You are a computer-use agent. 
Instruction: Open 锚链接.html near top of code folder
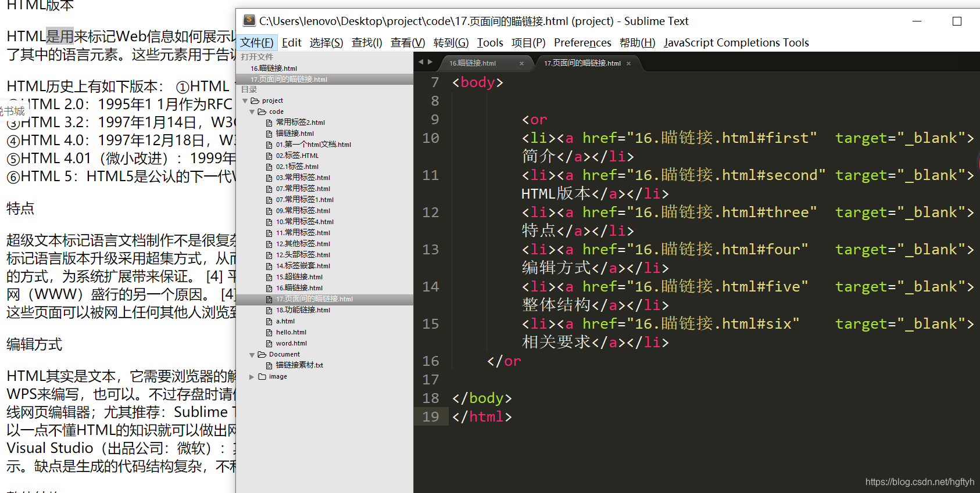coord(295,134)
